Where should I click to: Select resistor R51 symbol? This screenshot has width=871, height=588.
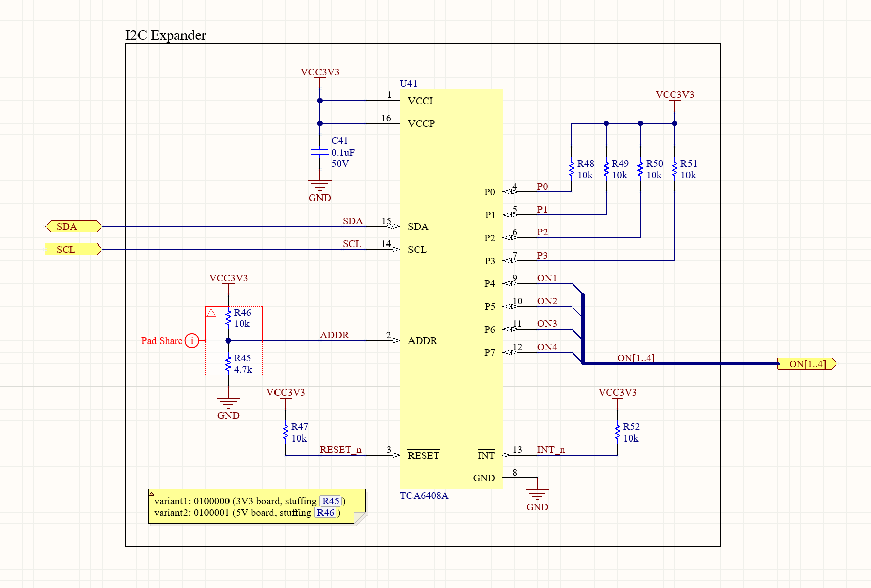pyautogui.click(x=675, y=169)
